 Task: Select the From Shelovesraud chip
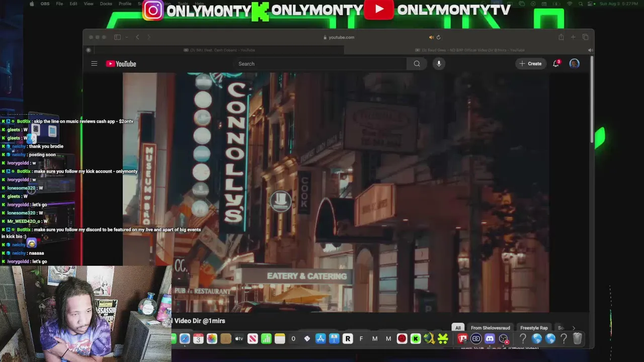491,328
